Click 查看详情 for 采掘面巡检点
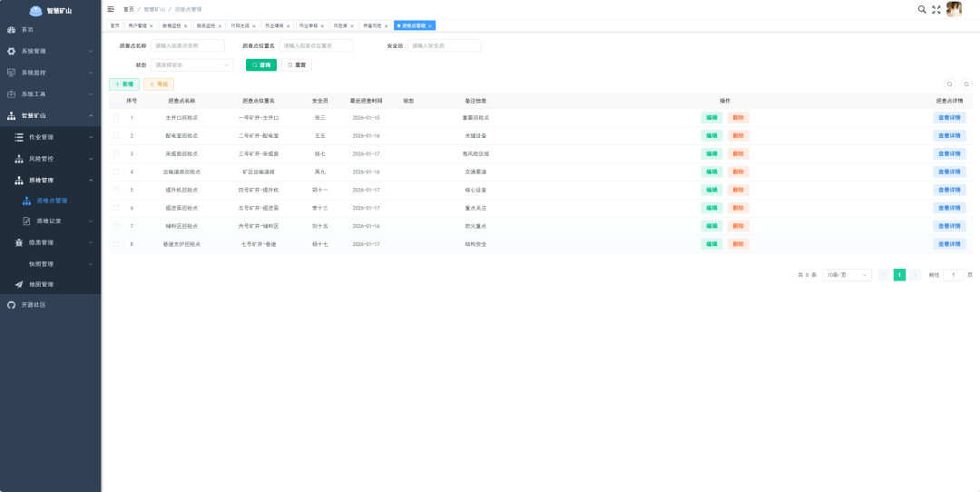980x492 pixels. [x=949, y=153]
